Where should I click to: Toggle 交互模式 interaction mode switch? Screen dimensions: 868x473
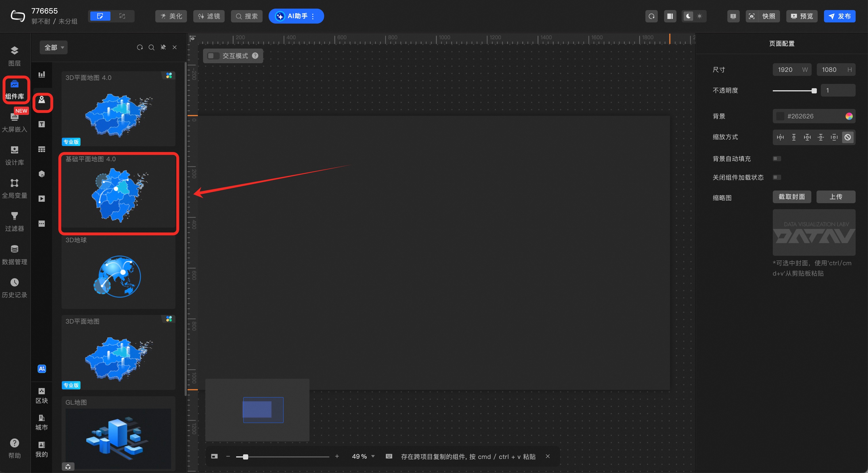tap(213, 56)
